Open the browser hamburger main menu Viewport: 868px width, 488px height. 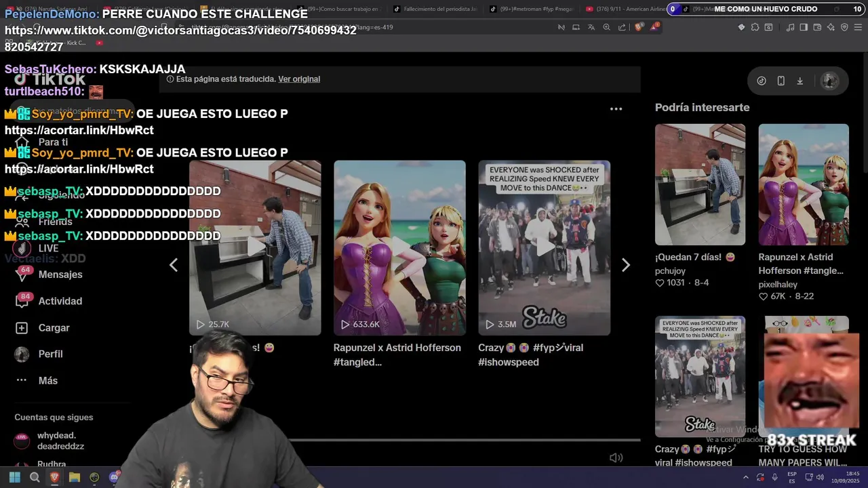(858, 27)
